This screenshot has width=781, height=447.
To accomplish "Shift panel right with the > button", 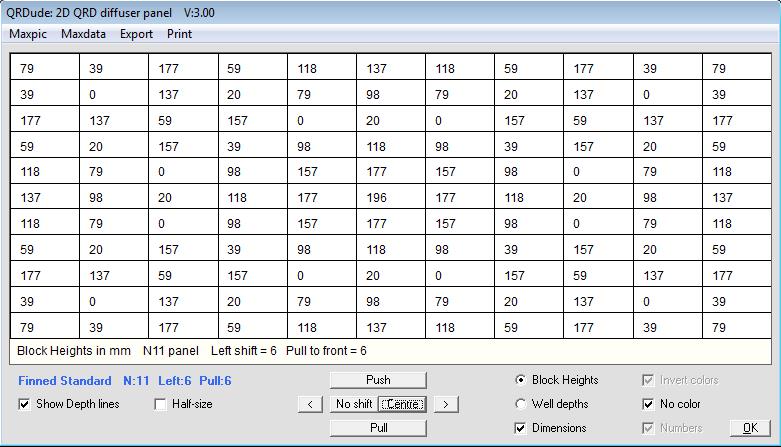I will (x=446, y=404).
